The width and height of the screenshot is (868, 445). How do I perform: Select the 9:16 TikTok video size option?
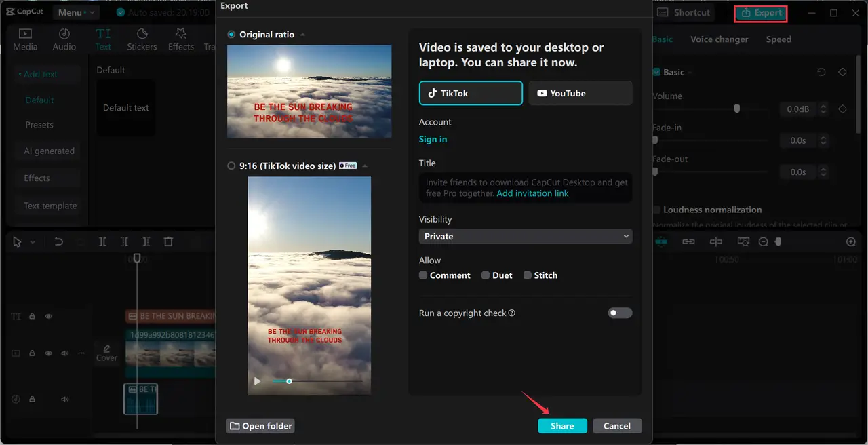click(232, 166)
